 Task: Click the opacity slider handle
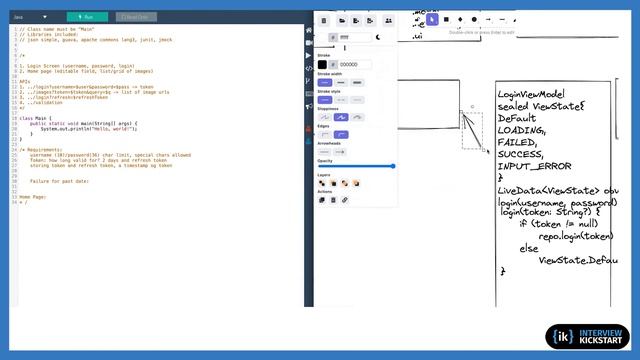[x=393, y=166]
